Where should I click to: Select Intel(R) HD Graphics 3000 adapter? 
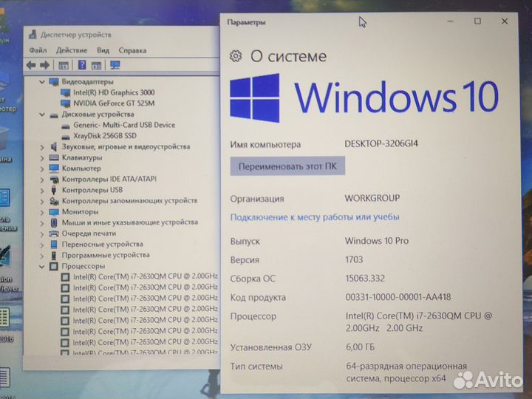pyautogui.click(x=114, y=92)
